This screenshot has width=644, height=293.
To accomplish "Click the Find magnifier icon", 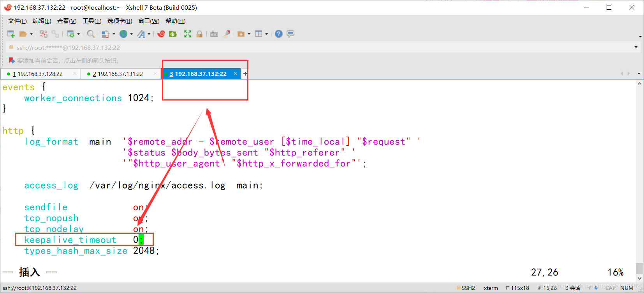I will (x=91, y=34).
